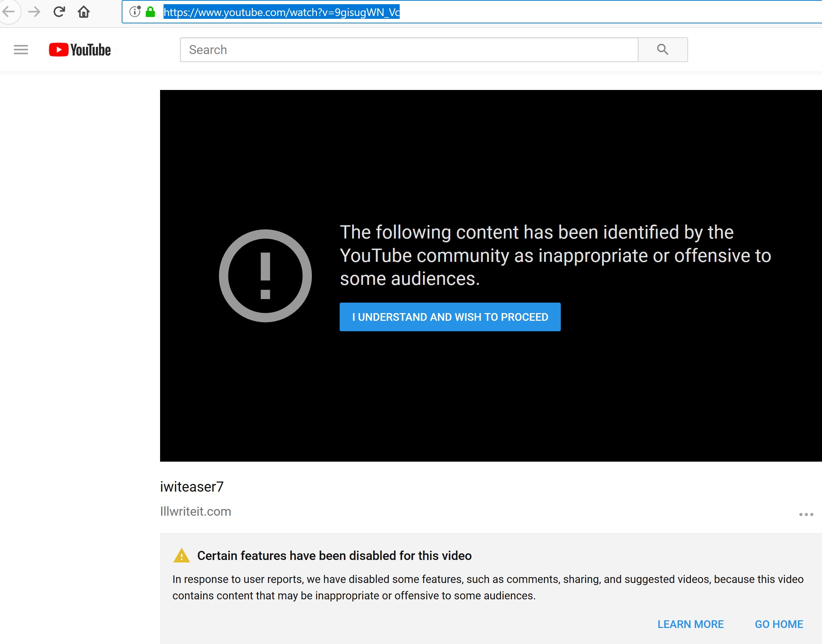Click the yellow warning triangle icon
This screenshot has height=644, width=822.
(x=181, y=555)
